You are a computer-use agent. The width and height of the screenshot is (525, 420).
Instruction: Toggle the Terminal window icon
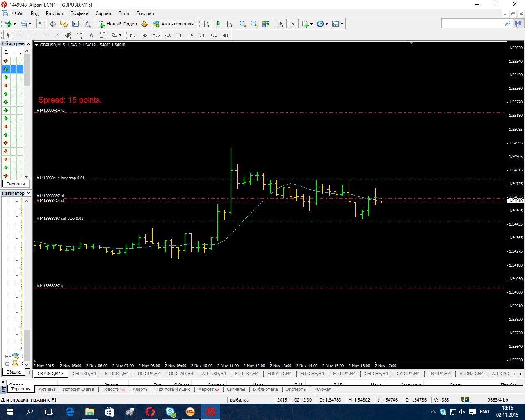(x=75, y=24)
